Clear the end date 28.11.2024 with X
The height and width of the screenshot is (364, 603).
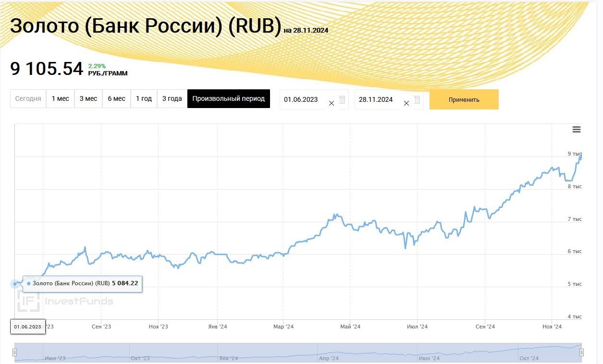pos(406,103)
